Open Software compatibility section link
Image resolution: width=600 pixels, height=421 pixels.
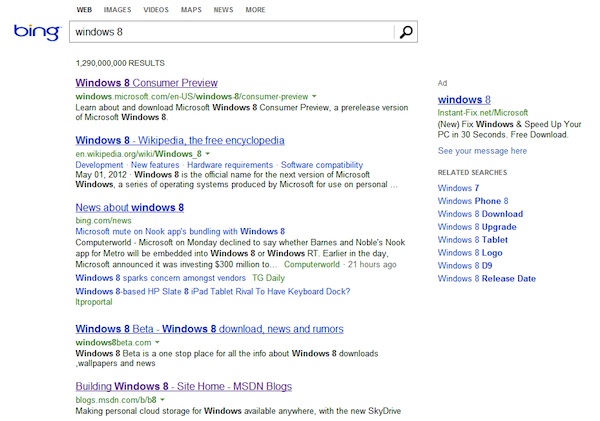[322, 165]
